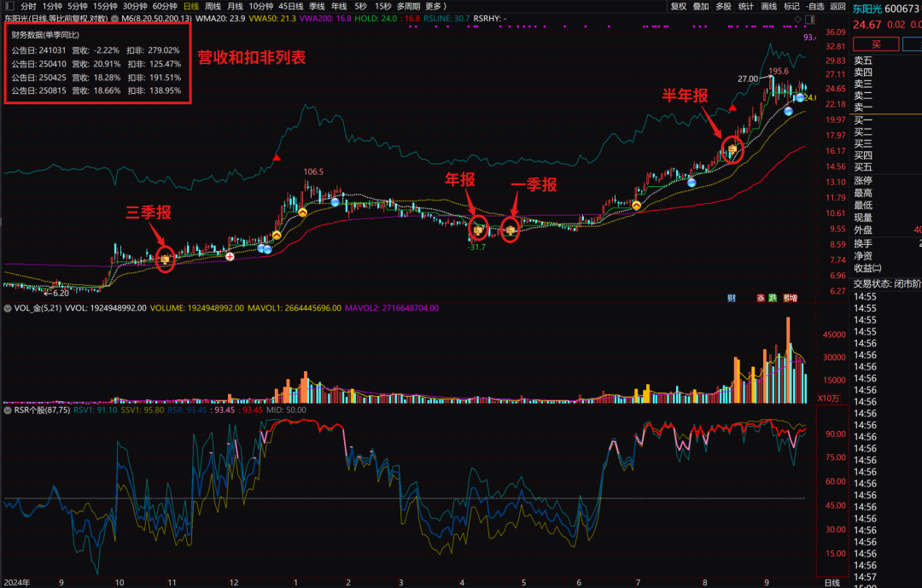Click the 年报 annual report marker
This screenshot has height=588, width=922.
click(479, 230)
